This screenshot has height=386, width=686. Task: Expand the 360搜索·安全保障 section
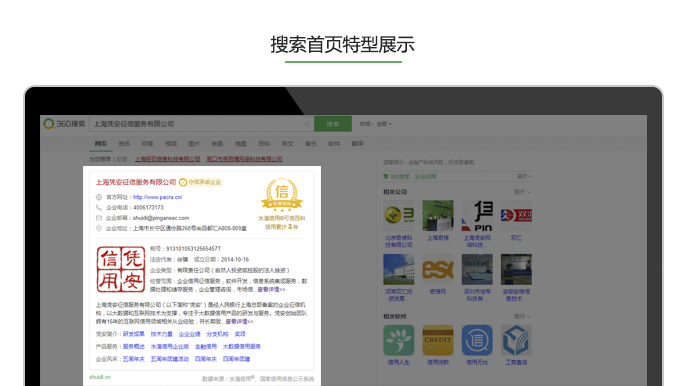[523, 176]
